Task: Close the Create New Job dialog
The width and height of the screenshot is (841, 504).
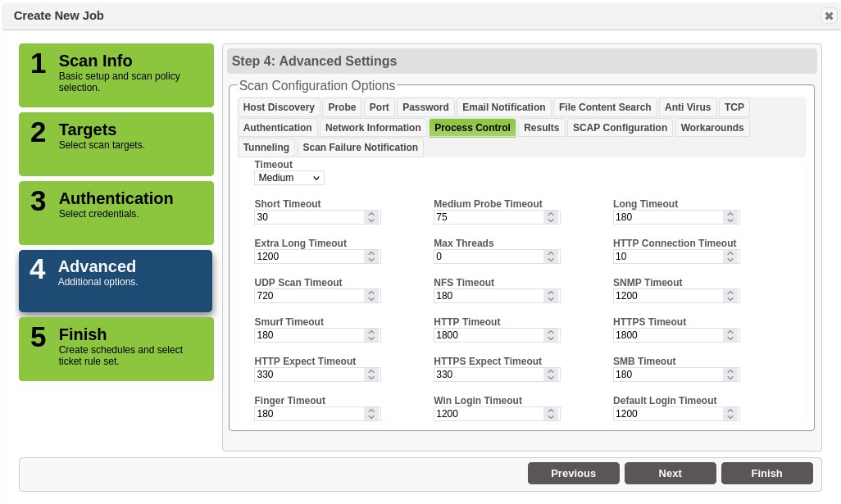Action: [828, 16]
